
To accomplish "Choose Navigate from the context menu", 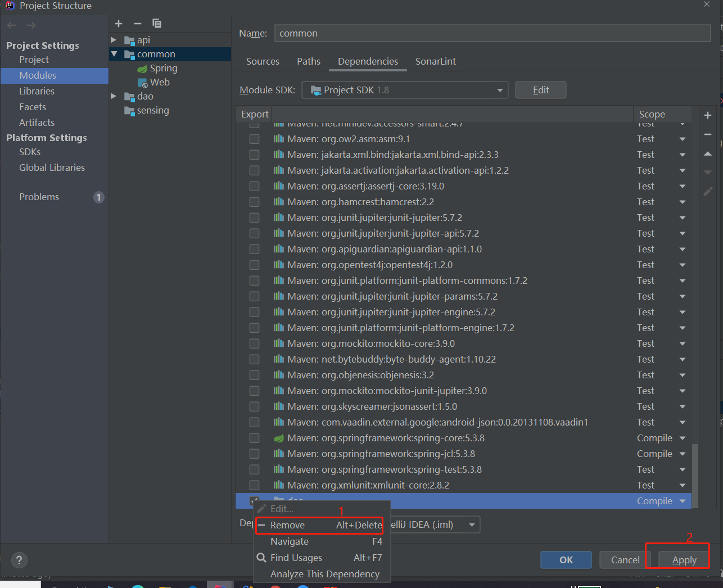I will click(x=322, y=541).
